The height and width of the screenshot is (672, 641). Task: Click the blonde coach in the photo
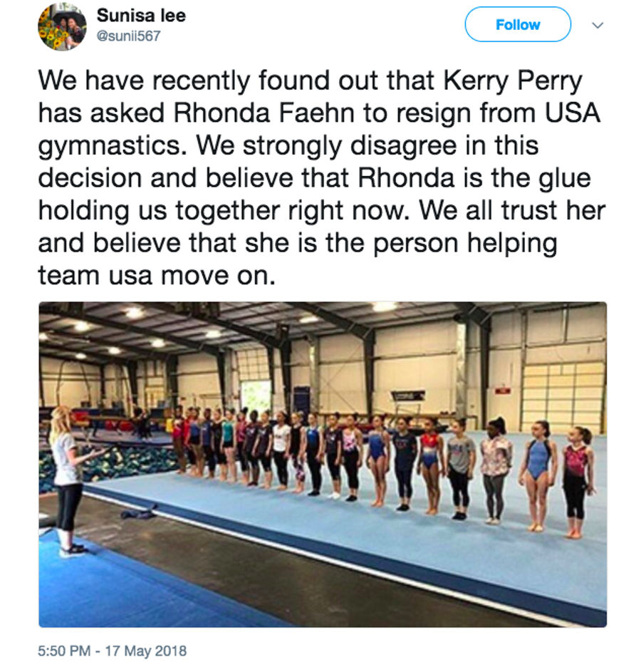68,480
